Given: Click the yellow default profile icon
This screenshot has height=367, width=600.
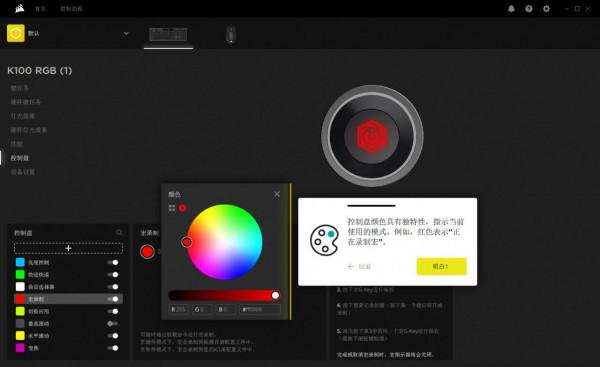Looking at the screenshot, I should tap(16, 33).
